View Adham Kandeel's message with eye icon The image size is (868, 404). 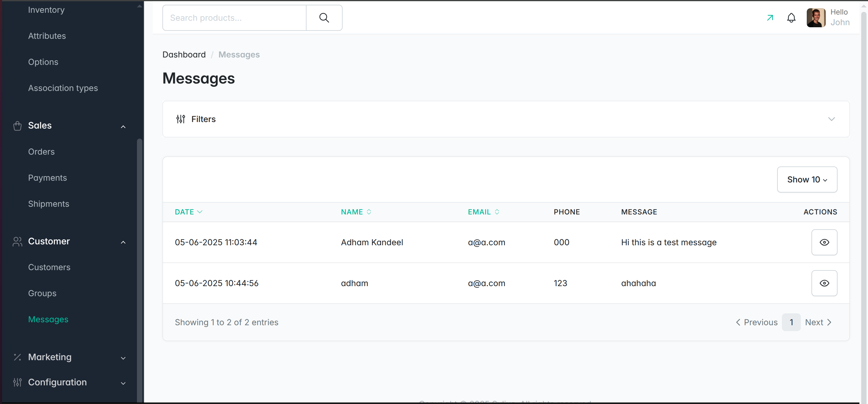[824, 242]
